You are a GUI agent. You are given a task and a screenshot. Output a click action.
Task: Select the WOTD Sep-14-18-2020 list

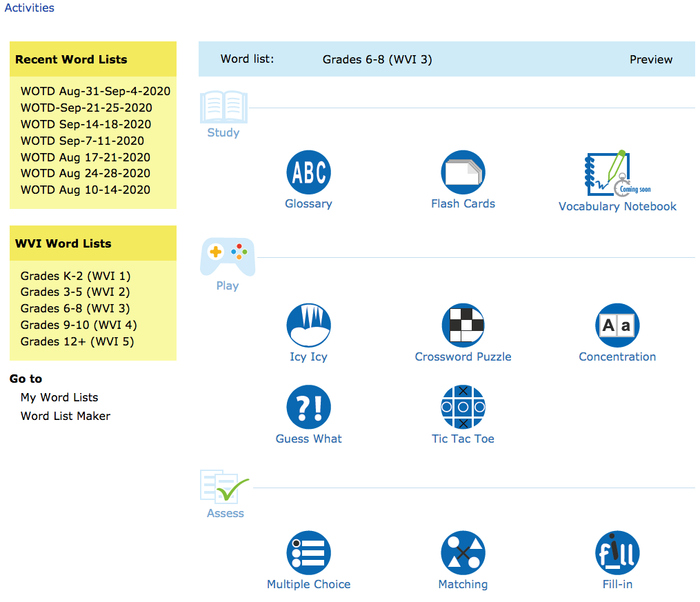point(86,124)
